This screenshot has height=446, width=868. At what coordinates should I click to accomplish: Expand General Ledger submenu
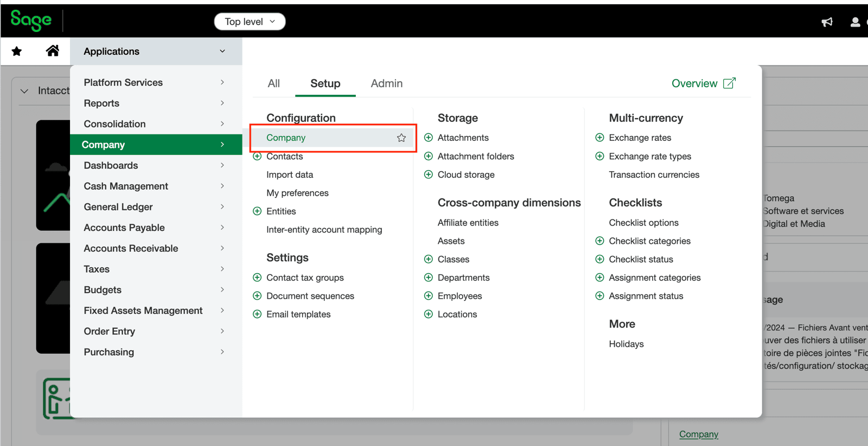[x=222, y=206]
